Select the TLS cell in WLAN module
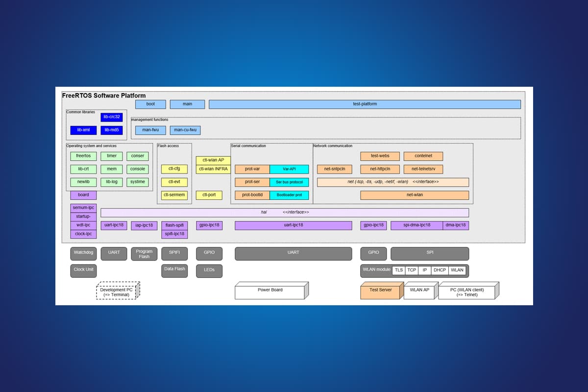588x392 pixels. coord(399,270)
